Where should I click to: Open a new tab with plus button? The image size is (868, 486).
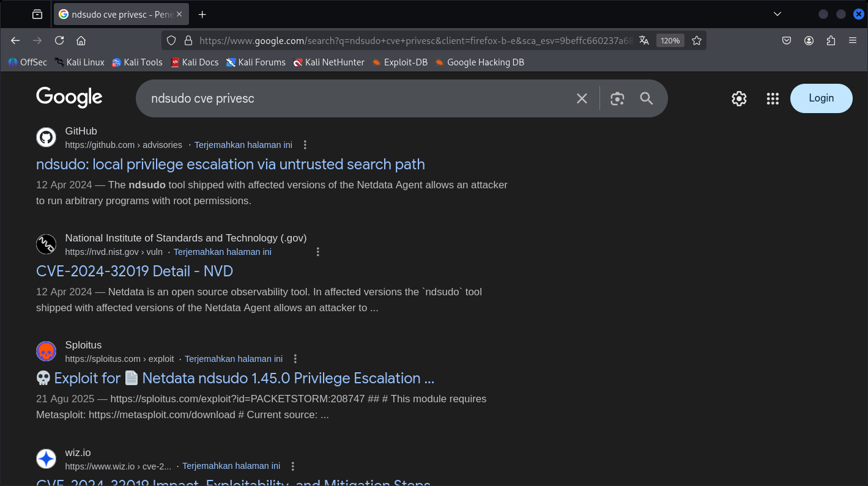point(202,14)
